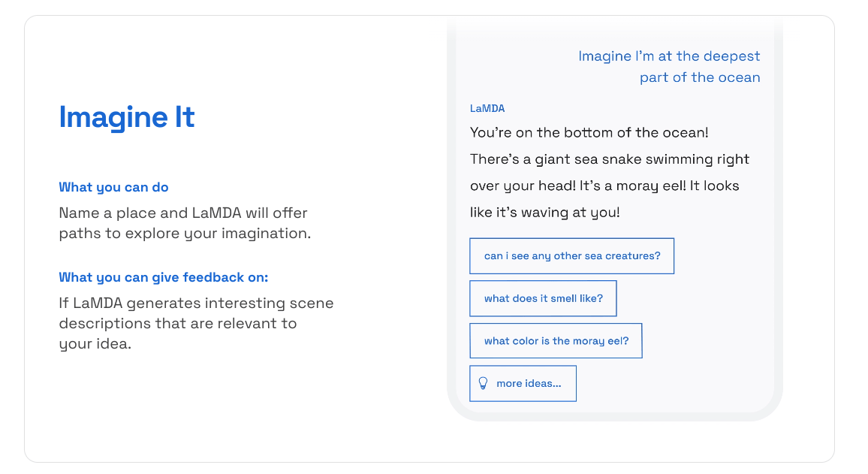
Task: Click the feedback description paragraph
Action: coord(196,323)
